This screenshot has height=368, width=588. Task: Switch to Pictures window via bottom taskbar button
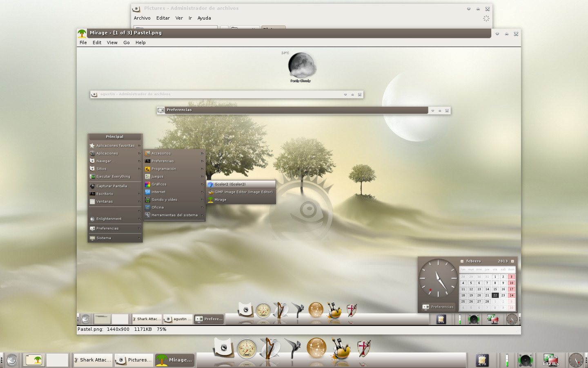(x=134, y=360)
